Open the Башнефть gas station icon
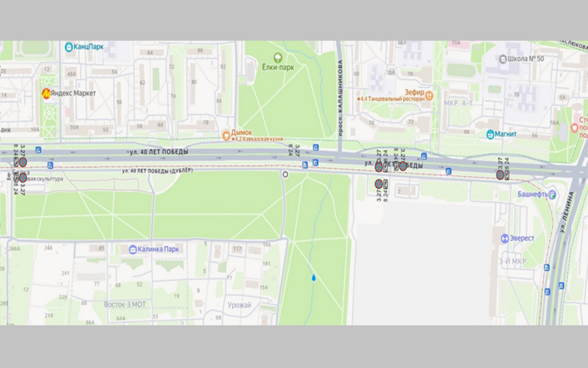 [552, 195]
